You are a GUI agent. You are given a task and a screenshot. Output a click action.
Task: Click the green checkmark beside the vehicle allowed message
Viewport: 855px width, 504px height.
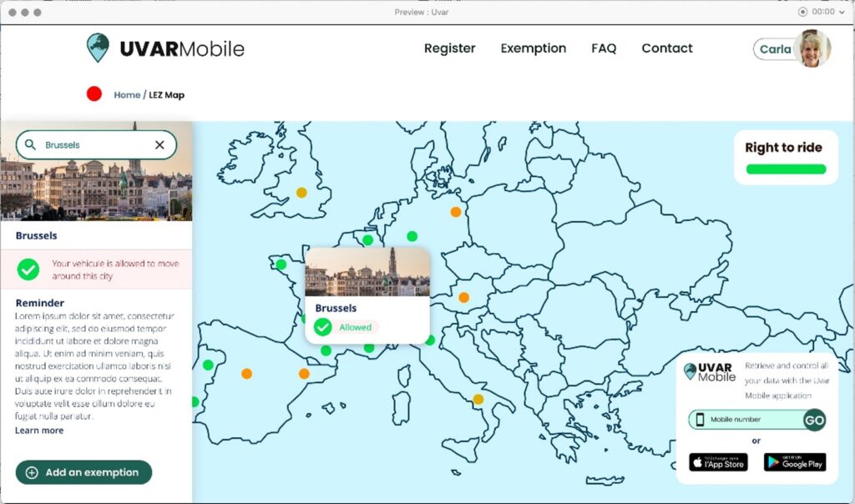click(28, 270)
